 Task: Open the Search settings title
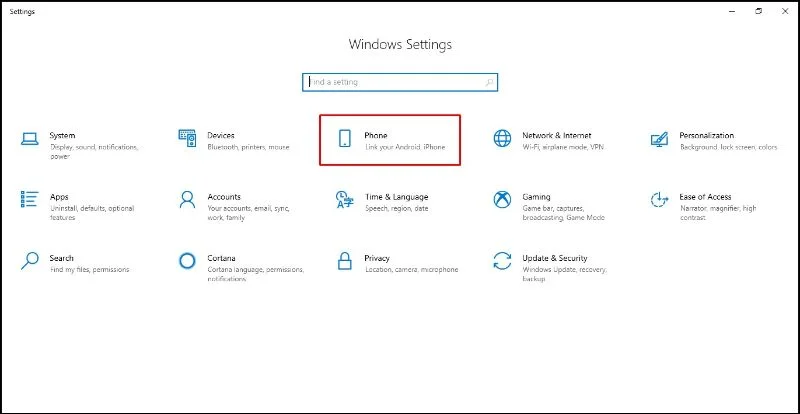point(62,258)
